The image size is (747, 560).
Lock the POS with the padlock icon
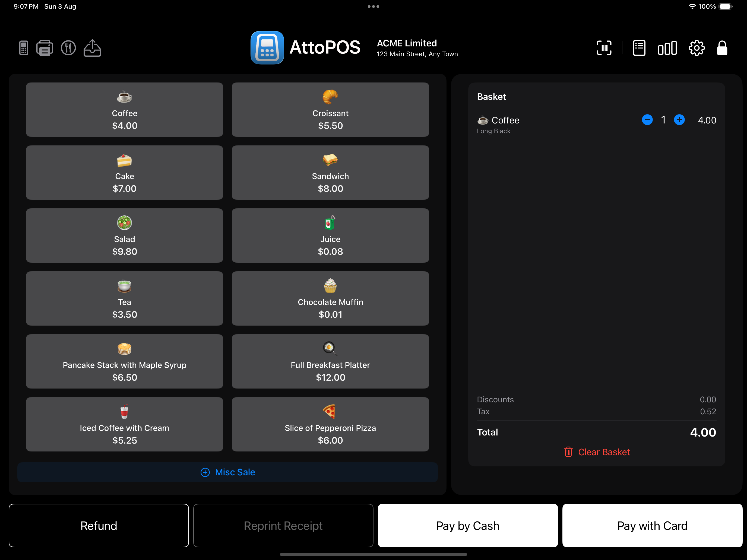pyautogui.click(x=722, y=48)
